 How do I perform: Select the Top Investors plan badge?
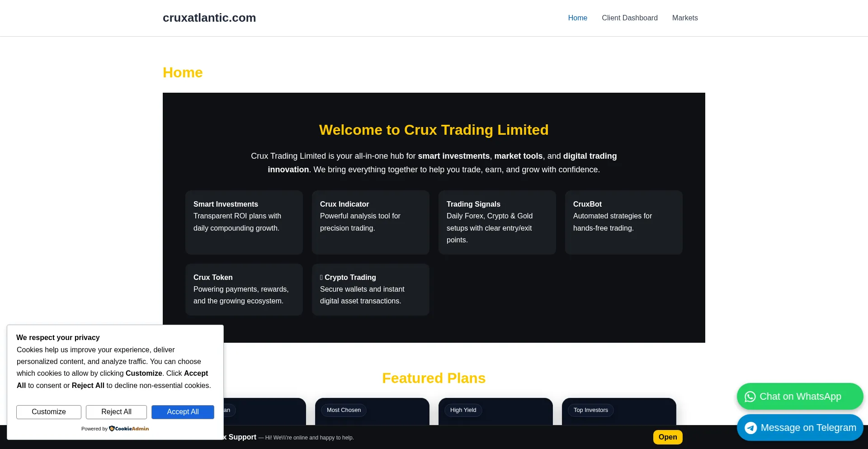coord(590,410)
